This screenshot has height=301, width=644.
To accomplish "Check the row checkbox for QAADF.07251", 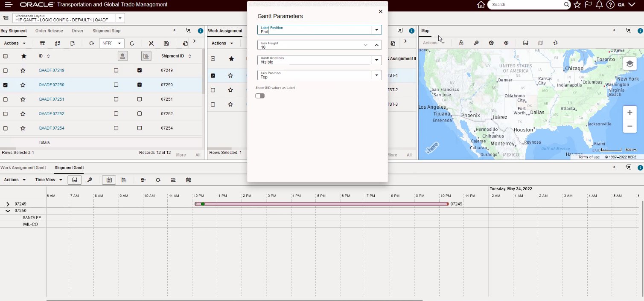I will pyautogui.click(x=6, y=99).
